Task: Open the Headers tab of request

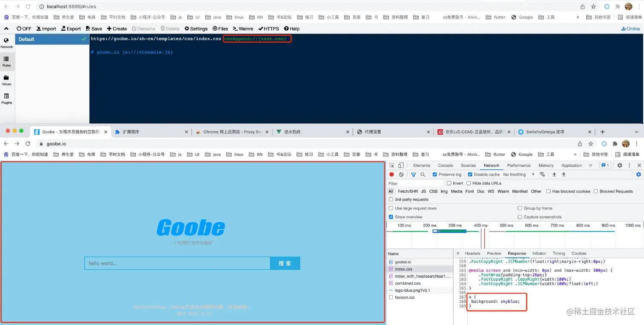Action: tap(472, 254)
